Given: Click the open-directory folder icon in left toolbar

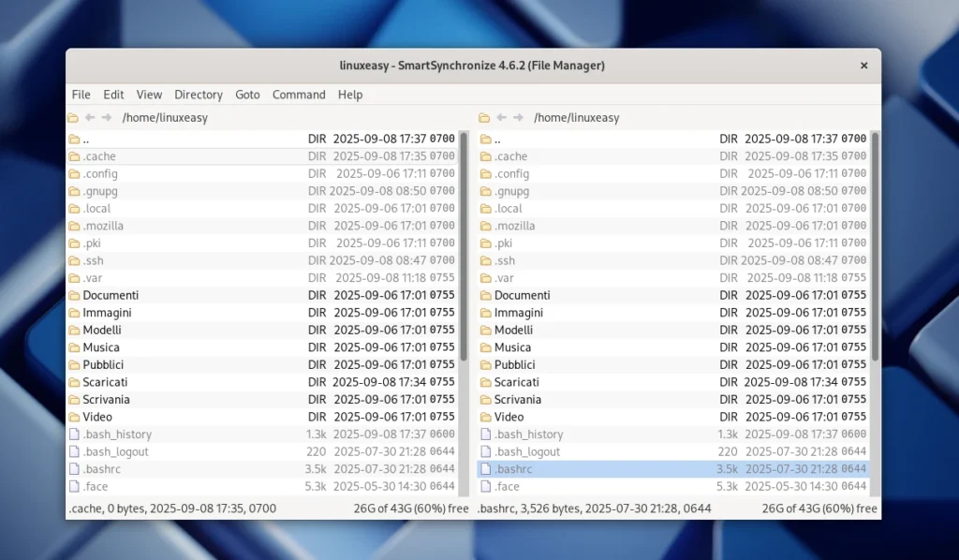Looking at the screenshot, I should (74, 117).
